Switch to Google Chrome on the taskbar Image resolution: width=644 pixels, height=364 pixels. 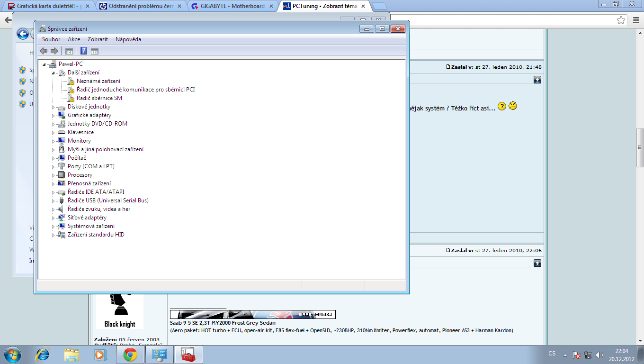coord(130,354)
